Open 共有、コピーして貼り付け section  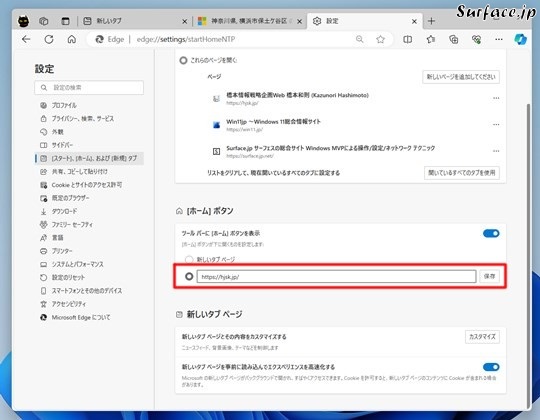(x=89, y=171)
